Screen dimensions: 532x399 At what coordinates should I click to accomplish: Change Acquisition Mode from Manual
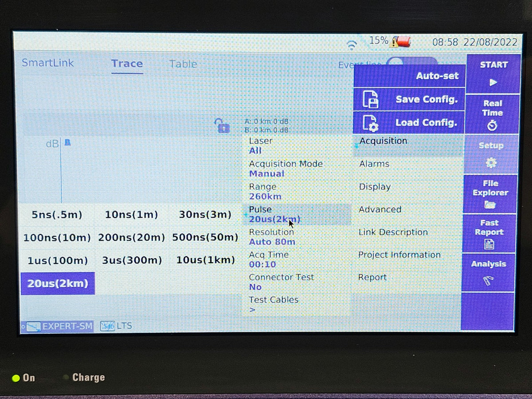[297, 169]
